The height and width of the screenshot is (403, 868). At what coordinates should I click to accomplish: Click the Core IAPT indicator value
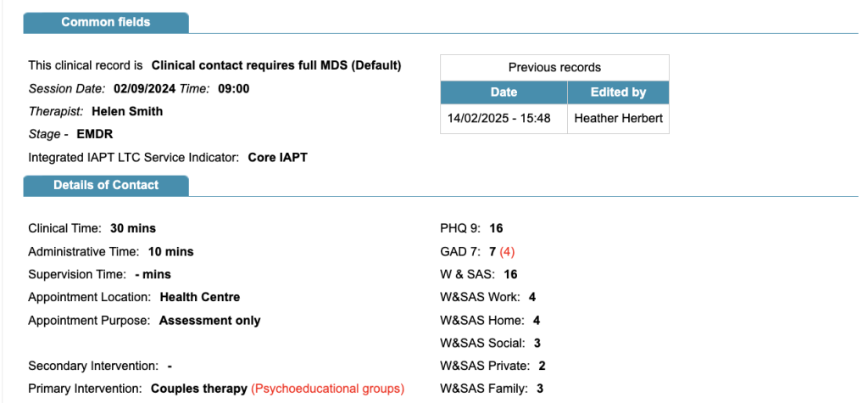click(277, 157)
